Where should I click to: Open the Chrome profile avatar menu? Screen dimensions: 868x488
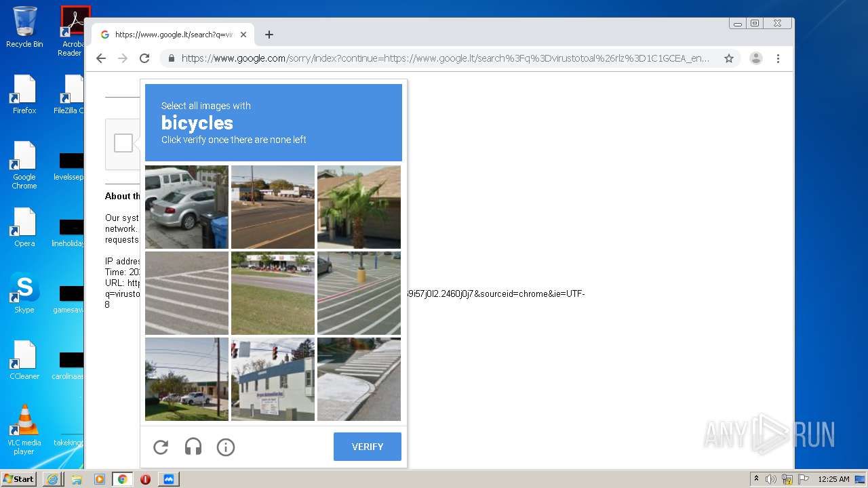pyautogui.click(x=756, y=58)
